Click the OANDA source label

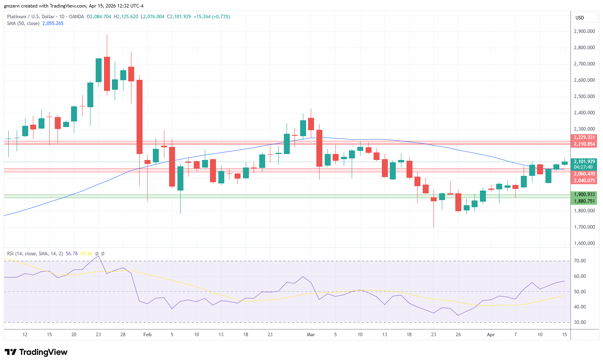point(76,17)
